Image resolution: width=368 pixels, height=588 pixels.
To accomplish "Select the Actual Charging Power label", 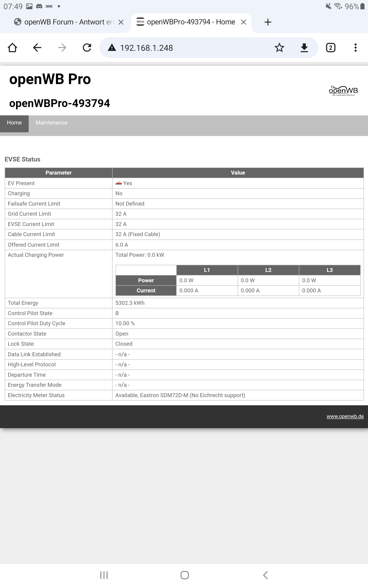I will (36, 255).
